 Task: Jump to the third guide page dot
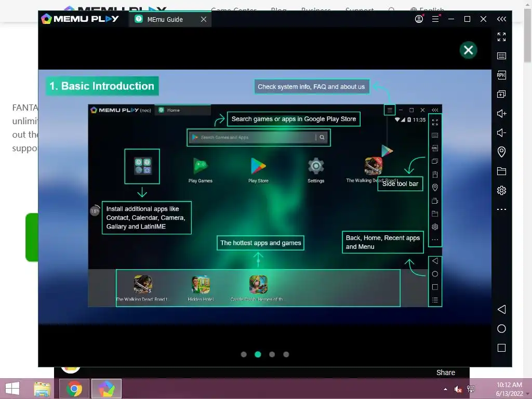[272, 354]
